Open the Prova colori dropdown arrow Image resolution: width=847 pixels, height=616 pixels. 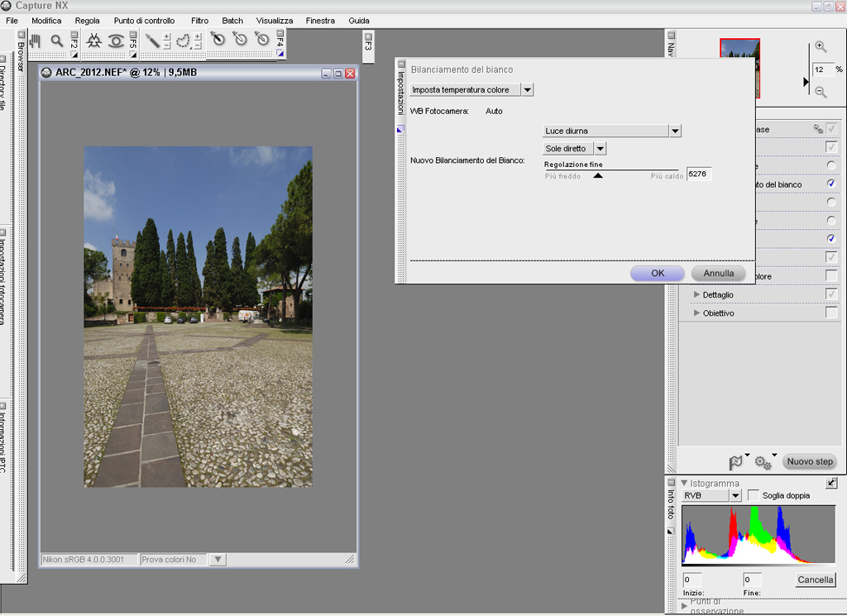point(218,559)
